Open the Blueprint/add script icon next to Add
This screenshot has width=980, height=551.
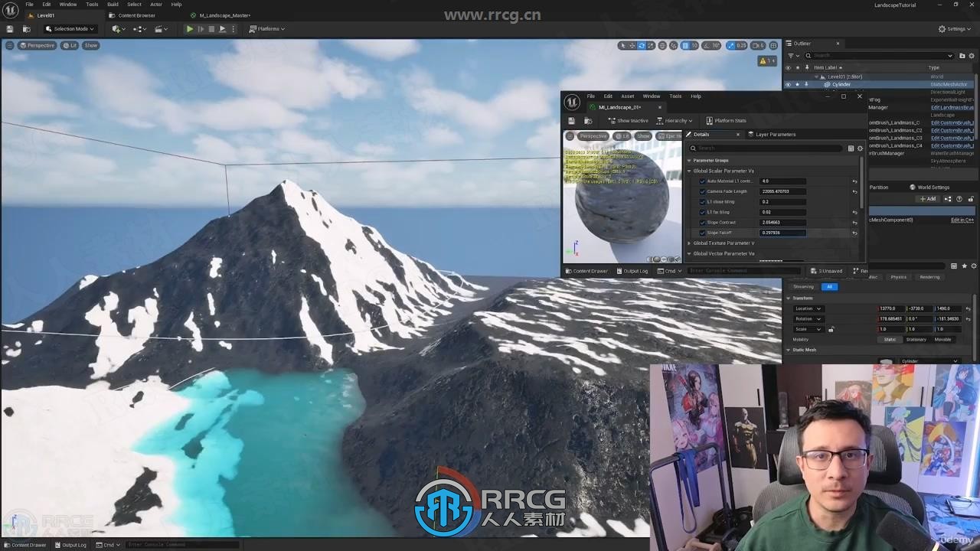(948, 199)
